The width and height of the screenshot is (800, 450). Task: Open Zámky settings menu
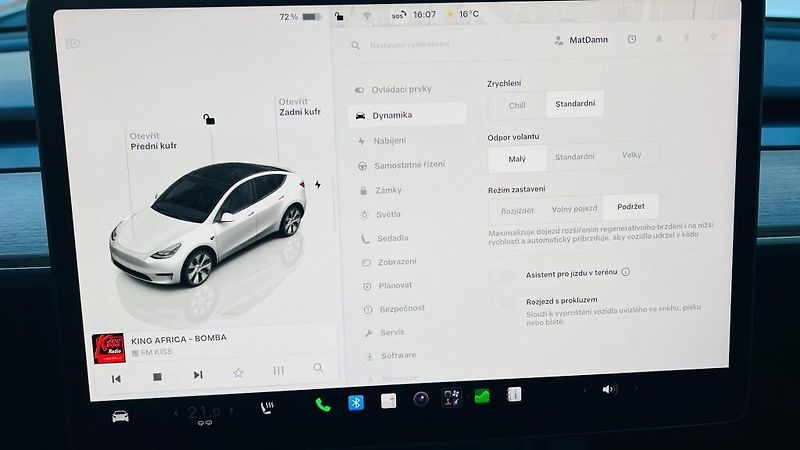382,190
